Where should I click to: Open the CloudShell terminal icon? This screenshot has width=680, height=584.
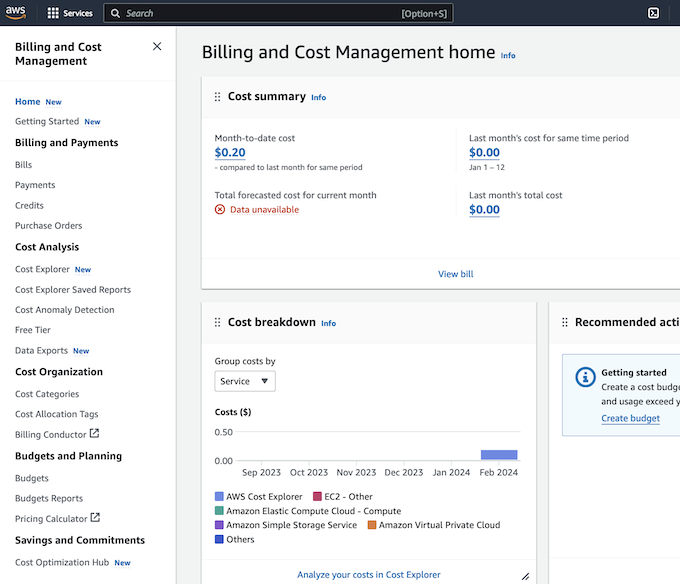point(653,13)
